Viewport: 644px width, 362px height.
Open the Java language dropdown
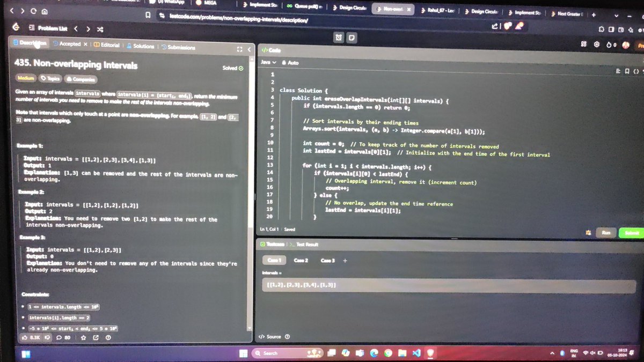coord(268,62)
